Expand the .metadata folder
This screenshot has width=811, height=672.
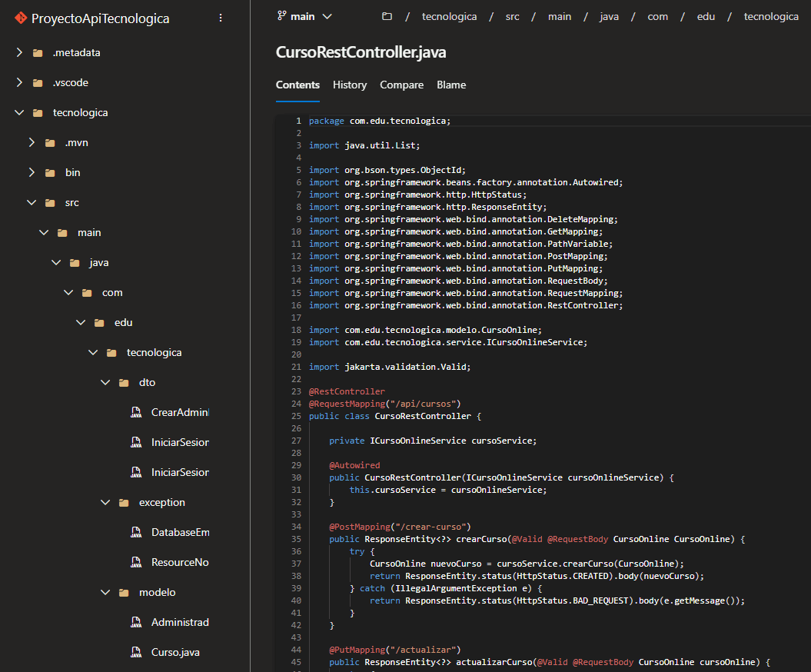coord(19,52)
